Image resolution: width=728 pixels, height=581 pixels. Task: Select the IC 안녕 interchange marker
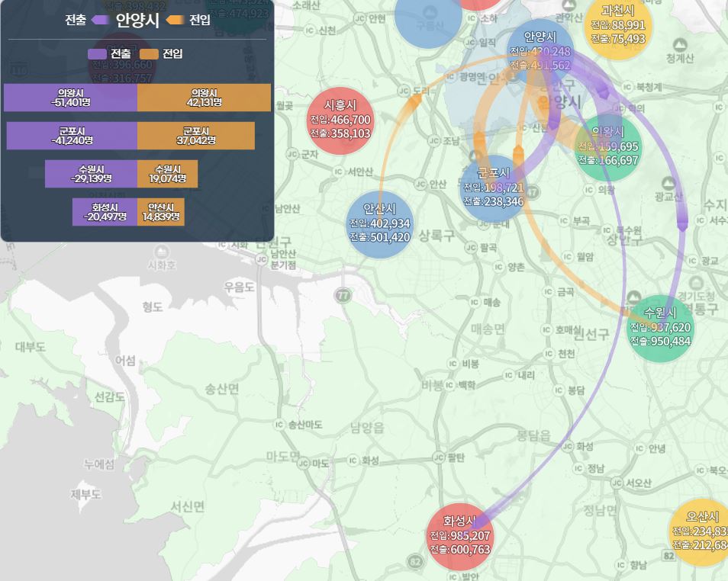pos(639,448)
